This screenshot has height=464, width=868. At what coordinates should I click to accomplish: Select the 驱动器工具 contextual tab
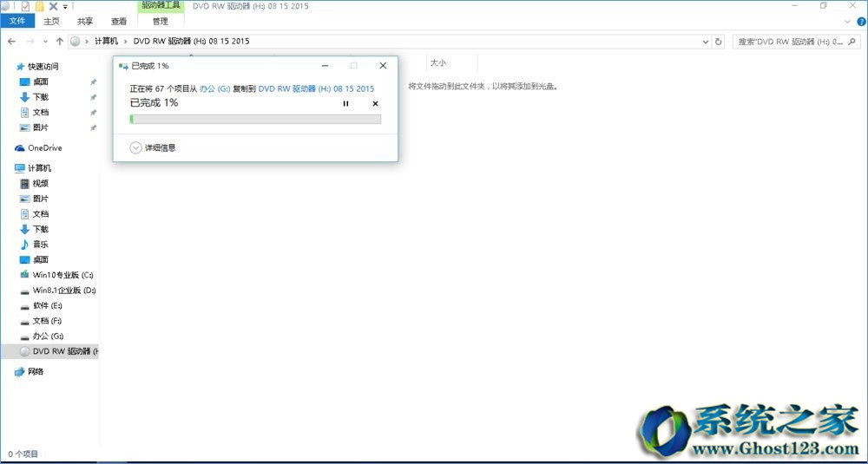(x=160, y=6)
